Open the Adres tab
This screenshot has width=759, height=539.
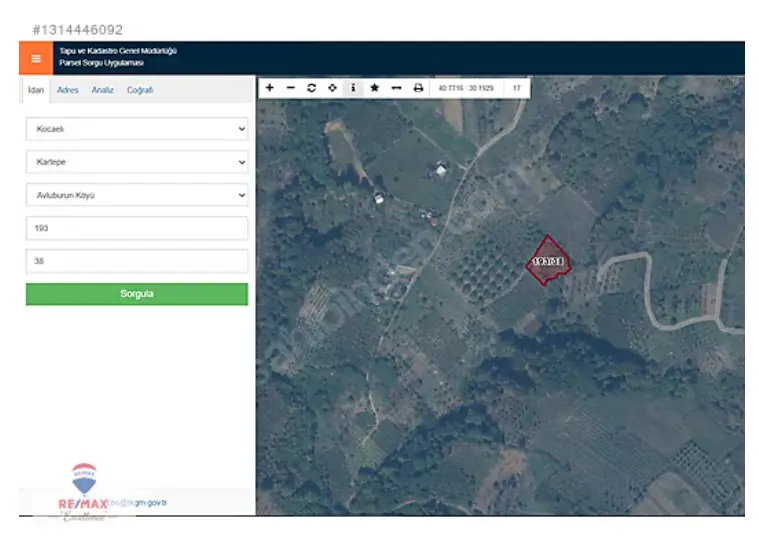coord(68,90)
